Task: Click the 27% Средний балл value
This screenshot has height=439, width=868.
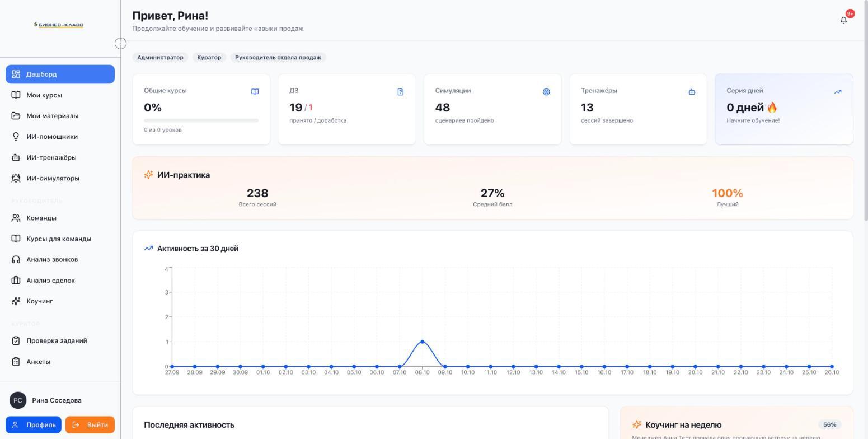Action: [492, 193]
